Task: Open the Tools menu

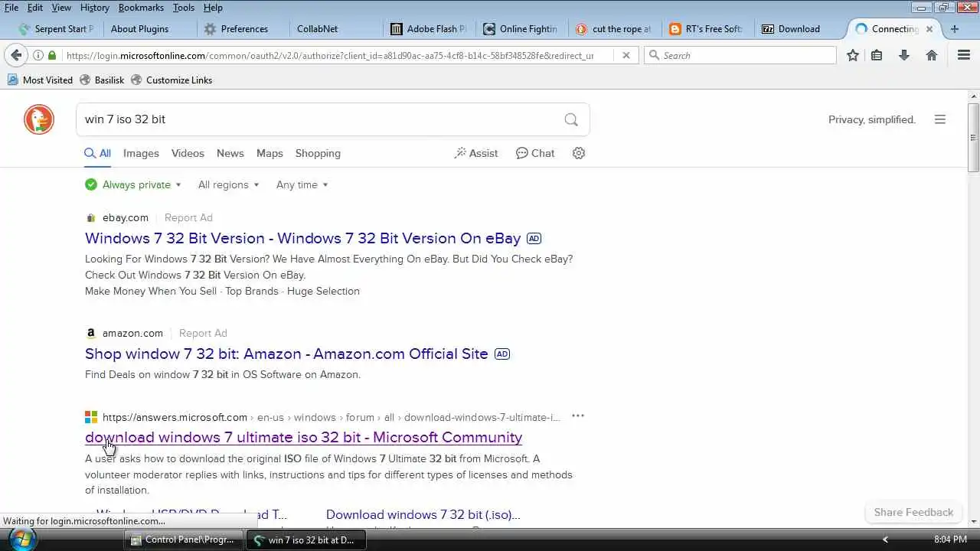Action: [x=184, y=8]
